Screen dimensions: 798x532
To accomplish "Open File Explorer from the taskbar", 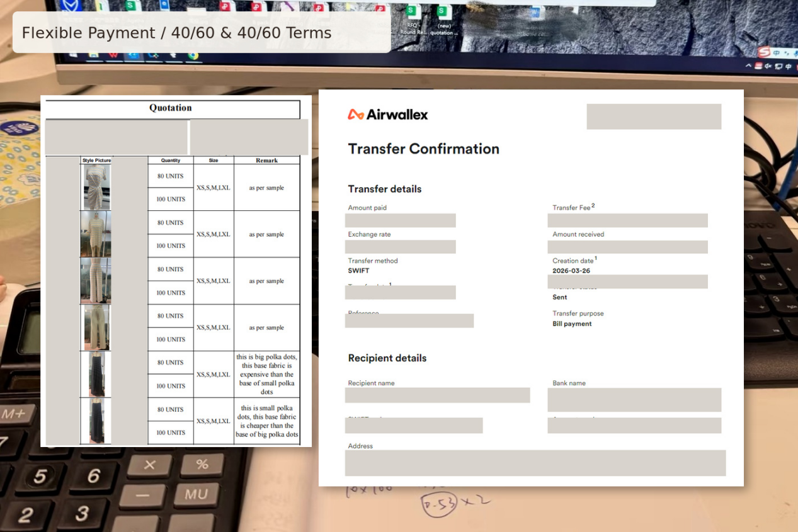I will 93,55.
